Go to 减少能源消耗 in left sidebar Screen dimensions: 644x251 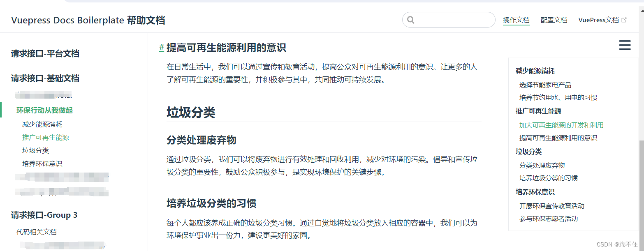pos(42,124)
